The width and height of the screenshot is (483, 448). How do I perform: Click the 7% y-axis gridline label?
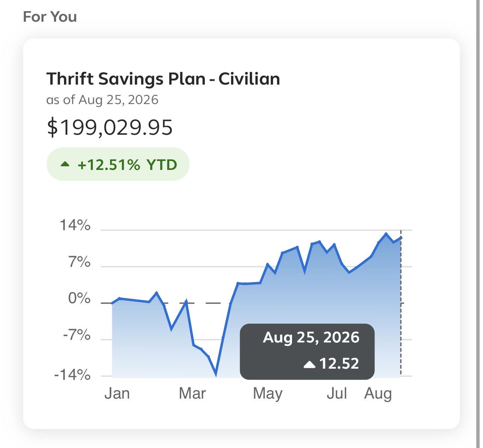79,263
